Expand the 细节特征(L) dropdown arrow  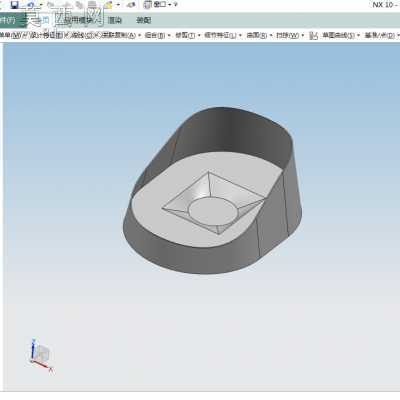240,35
